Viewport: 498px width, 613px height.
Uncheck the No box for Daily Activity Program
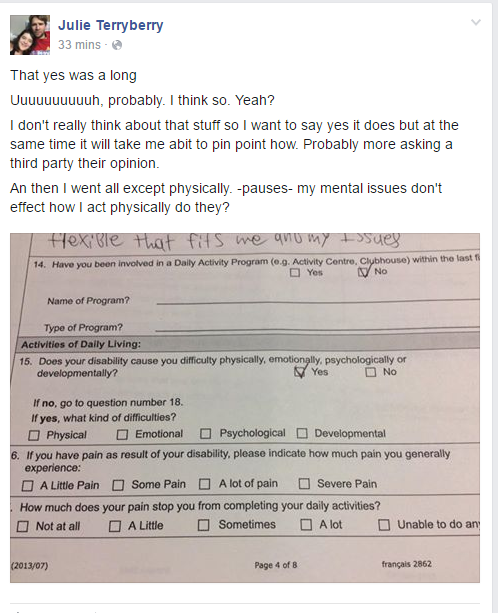tap(363, 272)
